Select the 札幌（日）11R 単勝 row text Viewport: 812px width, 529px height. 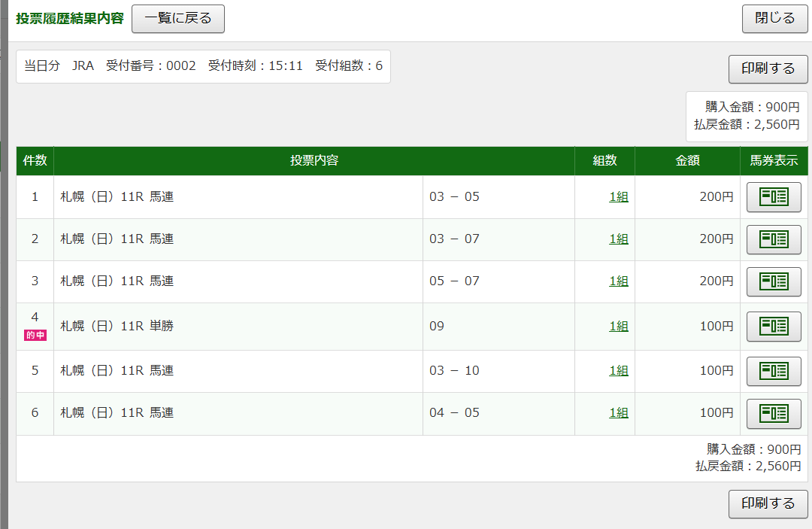pyautogui.click(x=117, y=327)
